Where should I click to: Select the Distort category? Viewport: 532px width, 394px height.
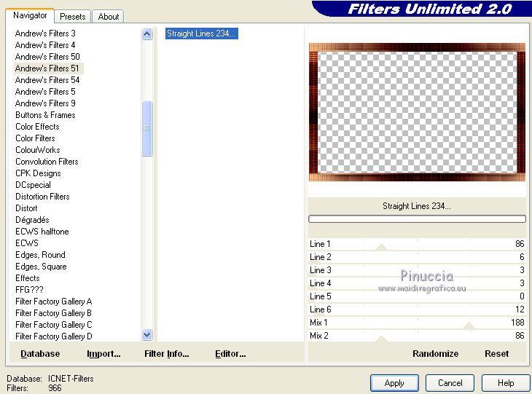tap(26, 208)
